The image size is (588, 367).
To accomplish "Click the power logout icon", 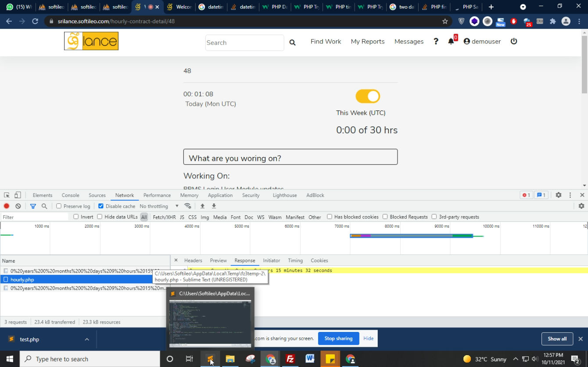I will (x=514, y=41).
